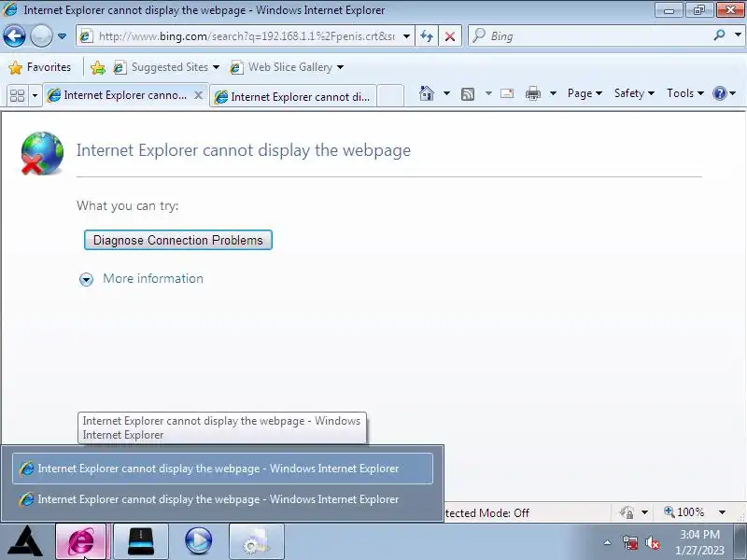
Task: Expand the address bar autocomplete dropdown
Action: [x=406, y=36]
